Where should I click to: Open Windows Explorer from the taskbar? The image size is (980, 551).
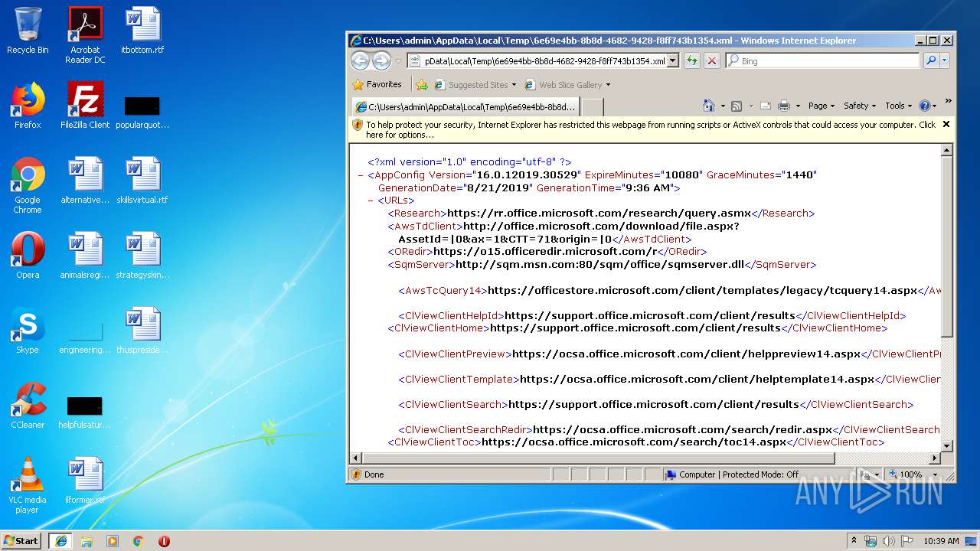click(x=87, y=541)
